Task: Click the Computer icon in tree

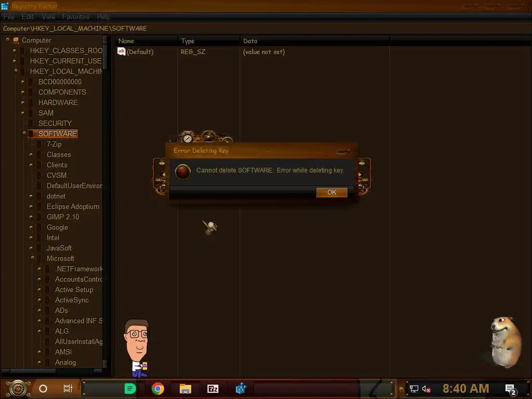Action: click(x=16, y=41)
